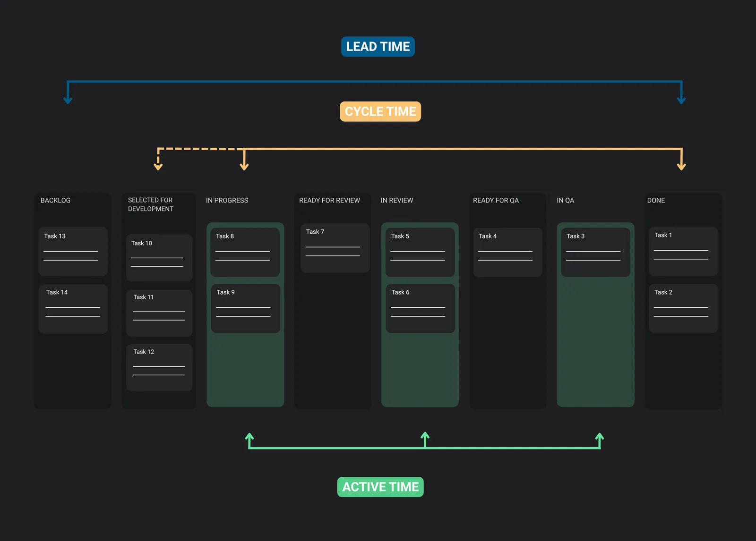
Task: Select the DONE column header
Action: pos(656,200)
